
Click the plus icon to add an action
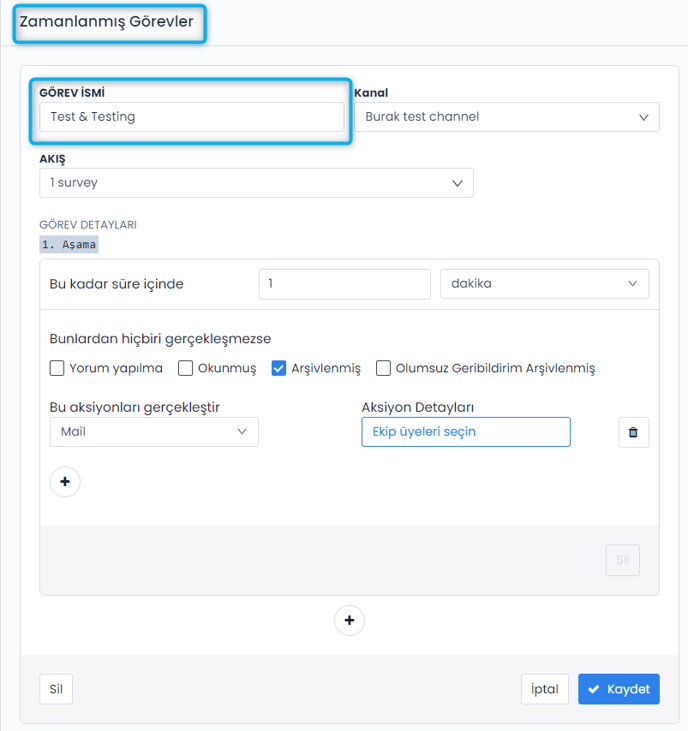click(65, 482)
